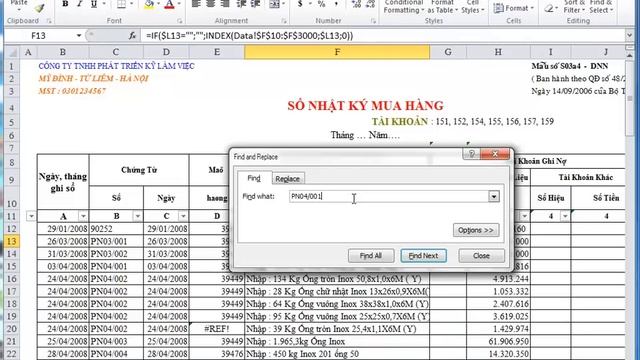Viewport: 640px width, 360px height.
Task: Open Sort & Filter menu
Action: [574, 7]
